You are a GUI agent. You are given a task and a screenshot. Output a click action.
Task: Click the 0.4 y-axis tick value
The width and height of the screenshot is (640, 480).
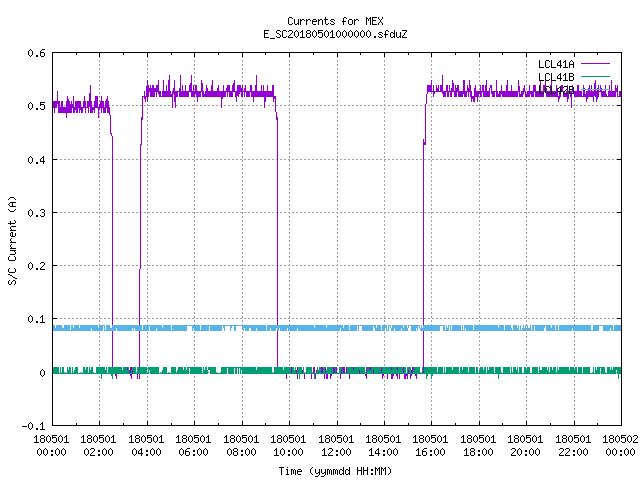click(36, 160)
